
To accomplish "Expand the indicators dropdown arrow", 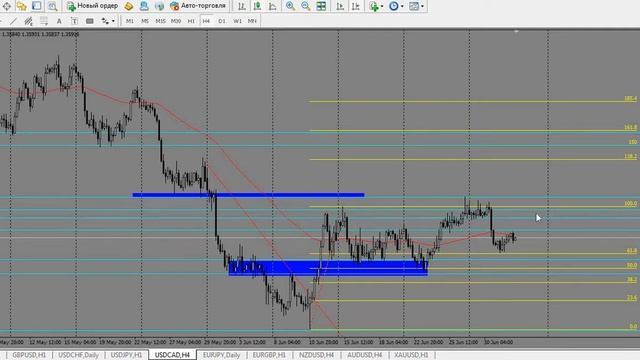I will click(382, 6).
